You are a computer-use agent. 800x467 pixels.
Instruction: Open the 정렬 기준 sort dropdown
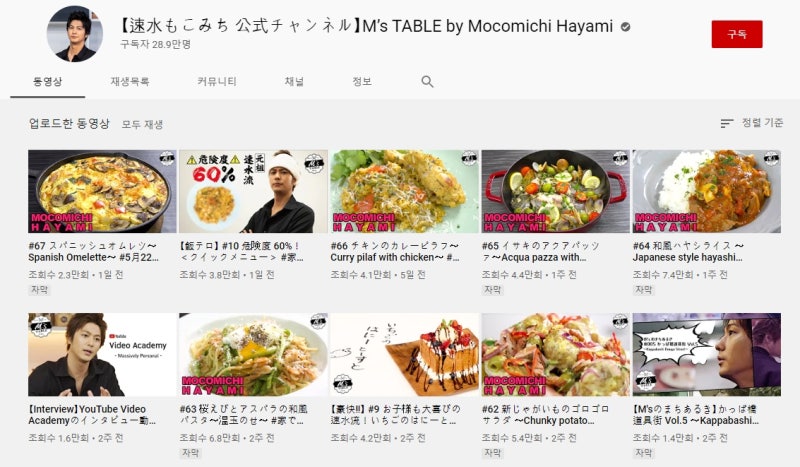(x=752, y=123)
